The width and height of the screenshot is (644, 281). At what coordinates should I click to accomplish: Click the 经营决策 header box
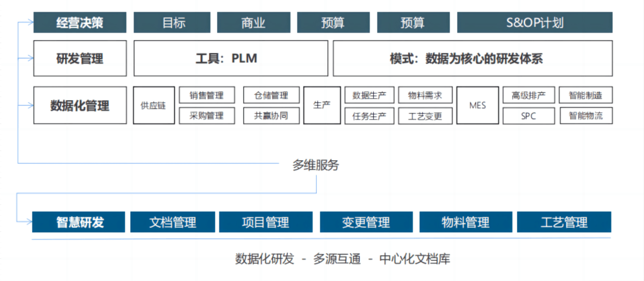pos(80,23)
